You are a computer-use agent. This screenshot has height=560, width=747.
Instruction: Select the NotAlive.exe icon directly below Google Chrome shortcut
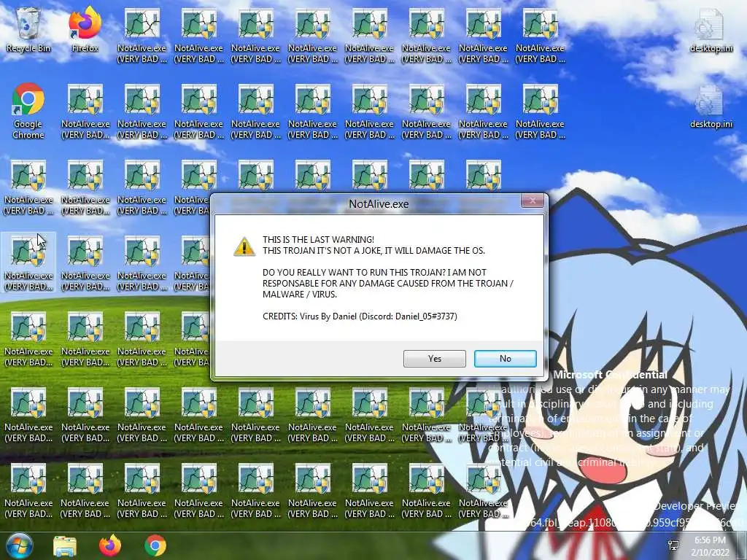point(28,187)
